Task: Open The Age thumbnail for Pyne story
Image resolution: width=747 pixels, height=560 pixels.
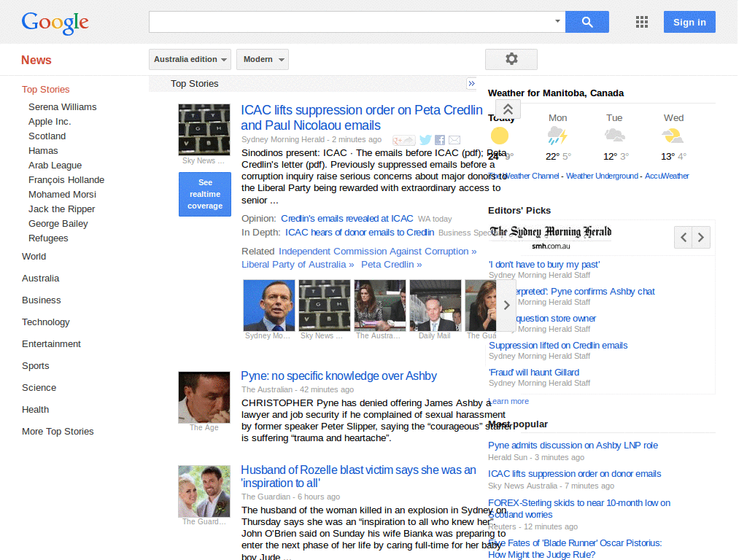Action: (204, 397)
